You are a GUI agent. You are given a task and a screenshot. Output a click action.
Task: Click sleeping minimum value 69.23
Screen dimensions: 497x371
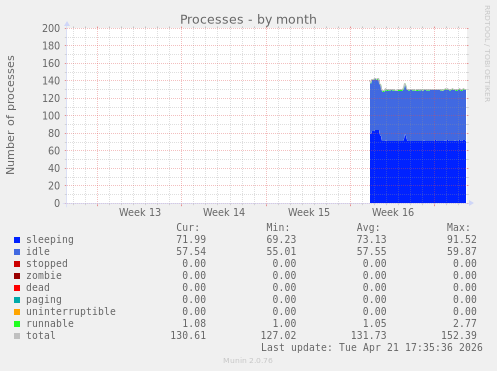pos(281,239)
